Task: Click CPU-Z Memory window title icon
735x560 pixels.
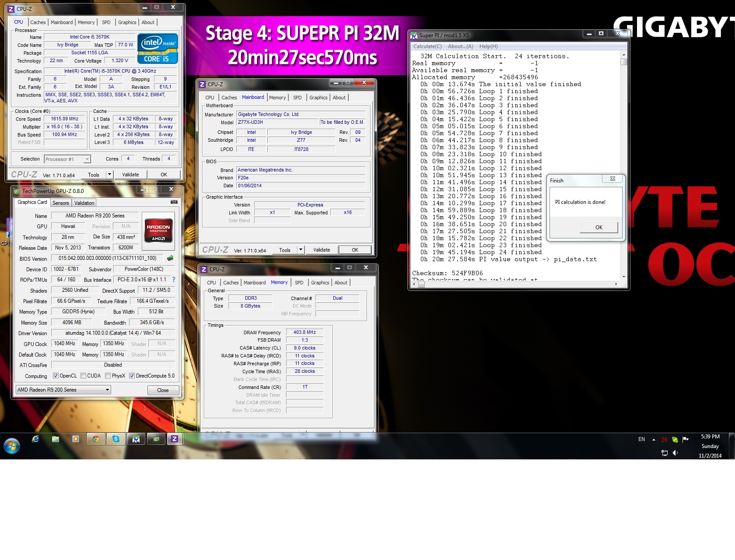Action: (204, 269)
